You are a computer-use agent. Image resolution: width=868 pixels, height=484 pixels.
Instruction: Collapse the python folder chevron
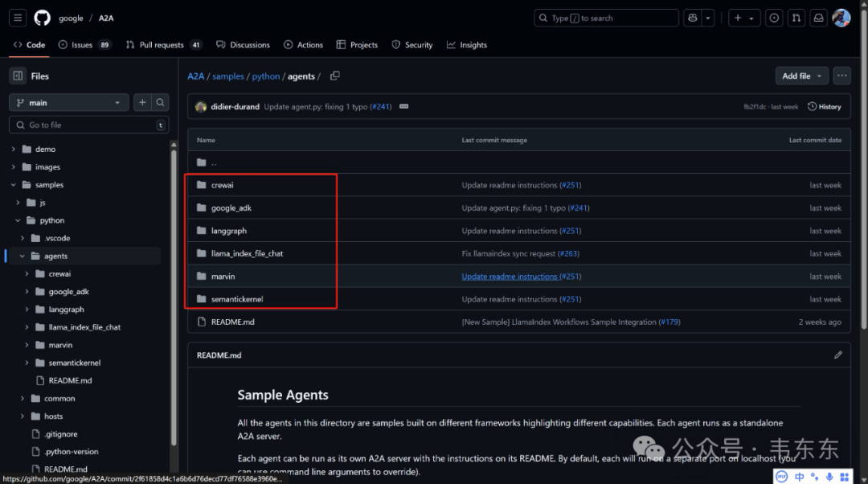click(18, 220)
